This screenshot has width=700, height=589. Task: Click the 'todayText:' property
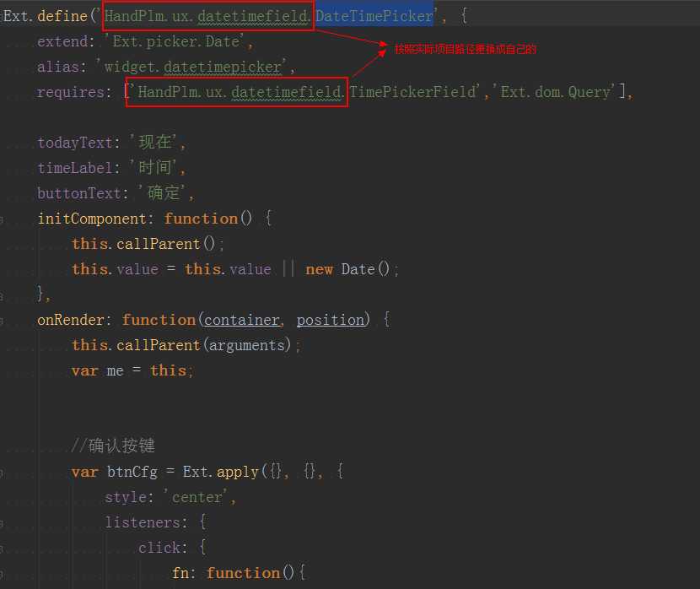coord(78,143)
